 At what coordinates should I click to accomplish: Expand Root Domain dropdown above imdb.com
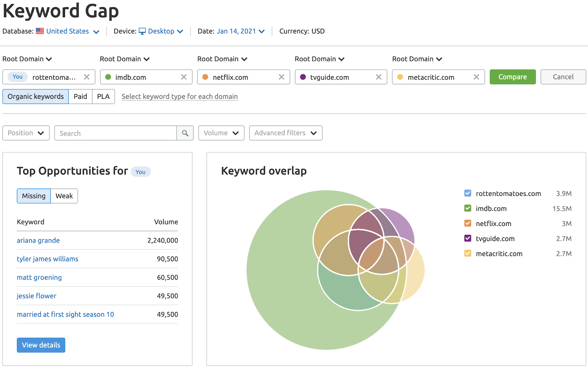[125, 59]
